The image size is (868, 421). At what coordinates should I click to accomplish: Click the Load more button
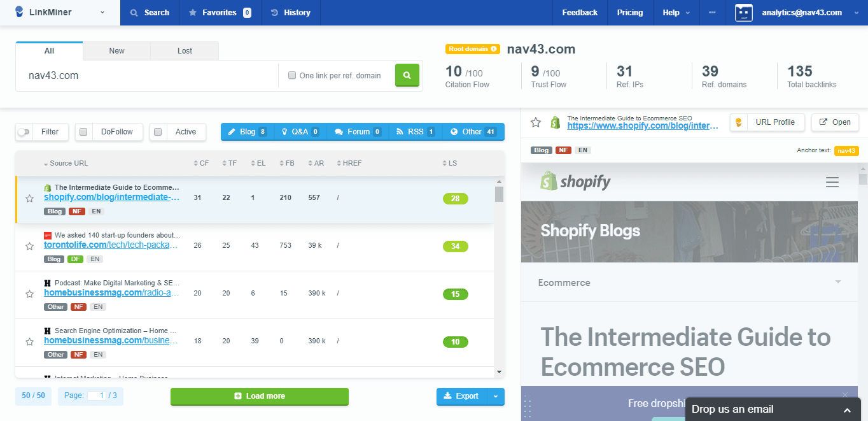click(x=260, y=396)
